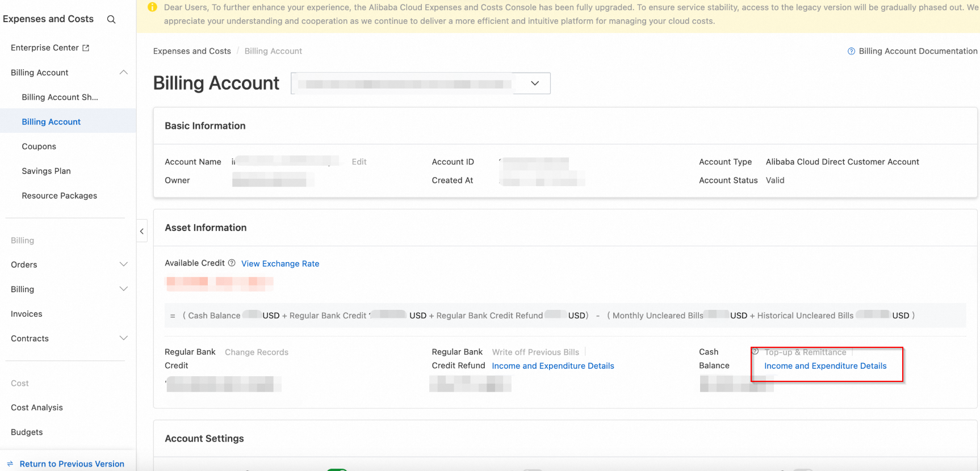Click the Alibaba Cloud Direct Customer Account value
This screenshot has width=980, height=471.
tap(842, 162)
